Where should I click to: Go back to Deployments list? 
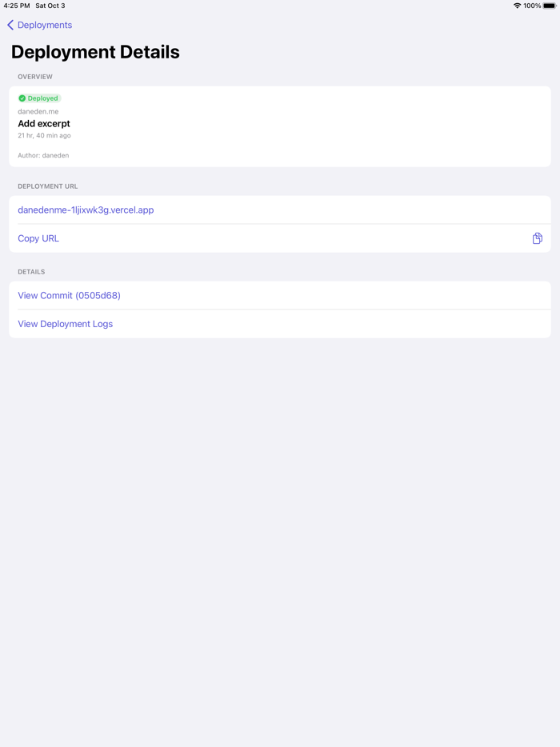click(44, 25)
